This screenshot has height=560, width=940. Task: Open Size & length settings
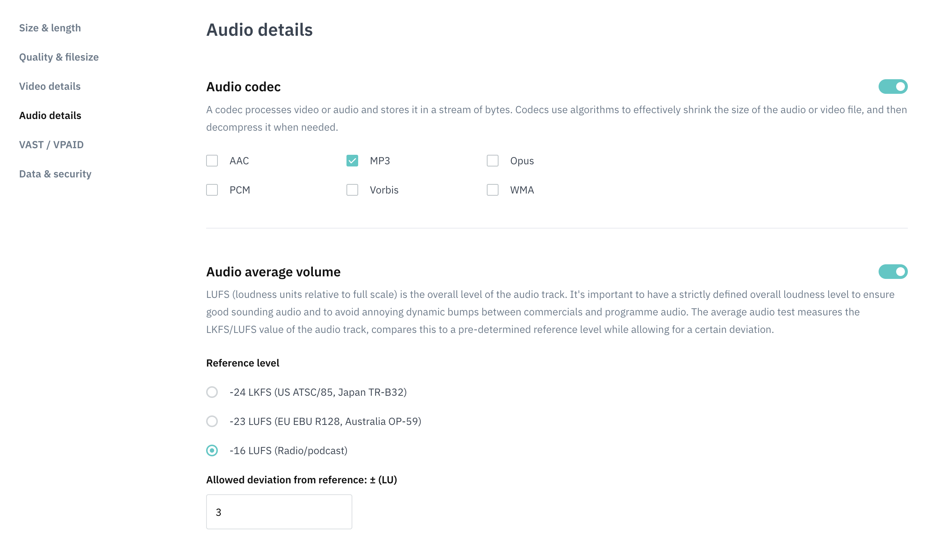[50, 27]
